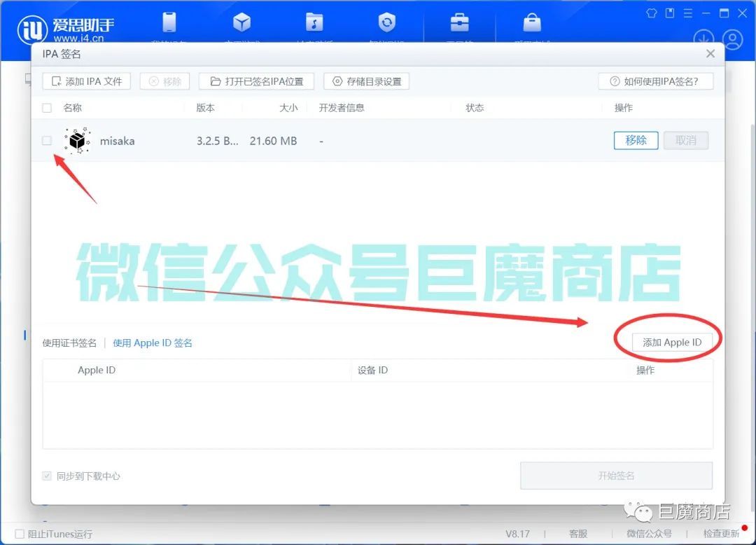Screen dimensions: 756x545
Task: Click 取消 button in misaka row
Action: point(686,140)
